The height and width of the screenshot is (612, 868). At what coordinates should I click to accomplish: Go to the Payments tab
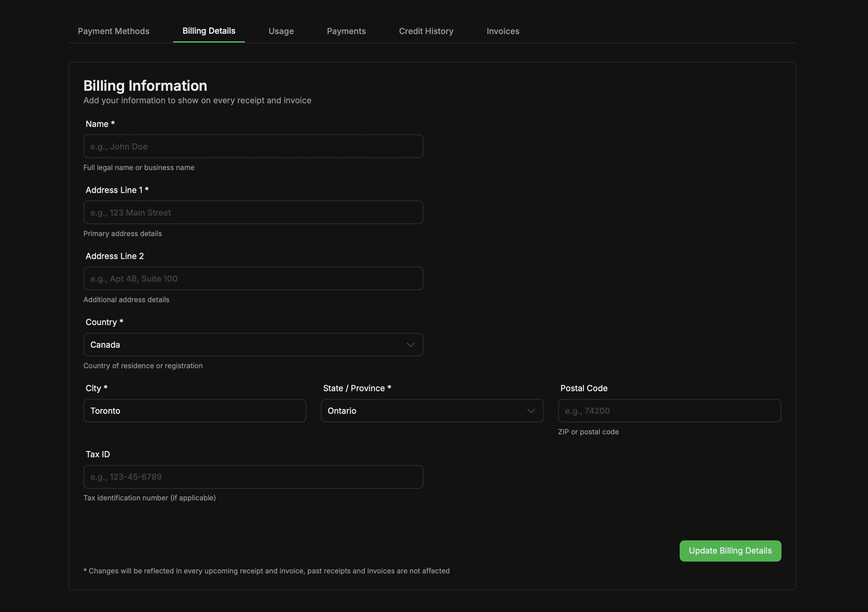coord(346,31)
